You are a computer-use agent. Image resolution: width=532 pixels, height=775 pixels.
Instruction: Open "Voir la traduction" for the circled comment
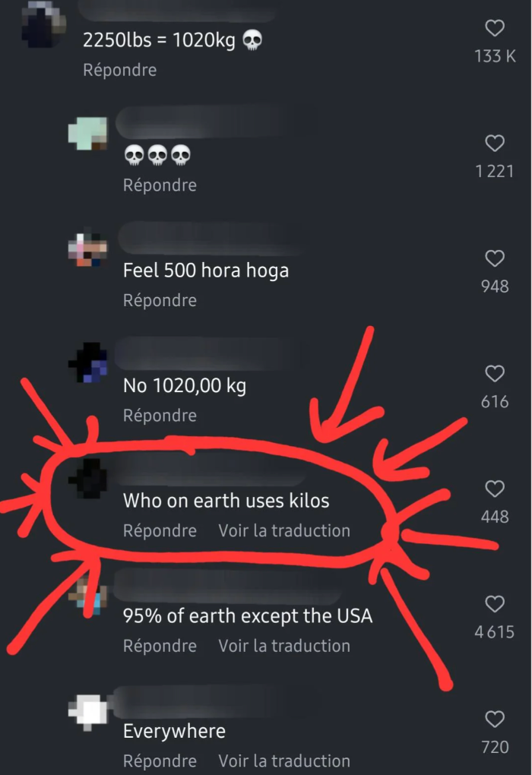[284, 530]
